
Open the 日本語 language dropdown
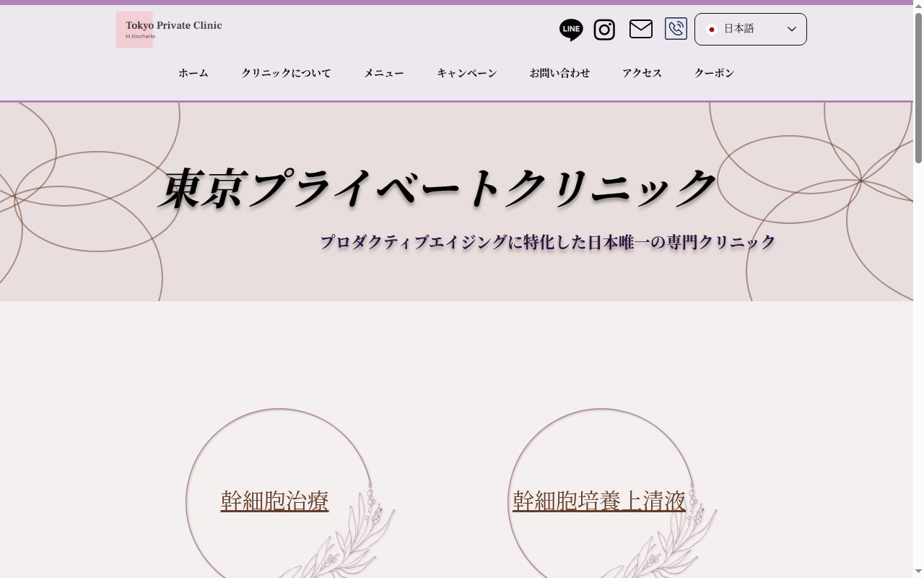click(751, 29)
